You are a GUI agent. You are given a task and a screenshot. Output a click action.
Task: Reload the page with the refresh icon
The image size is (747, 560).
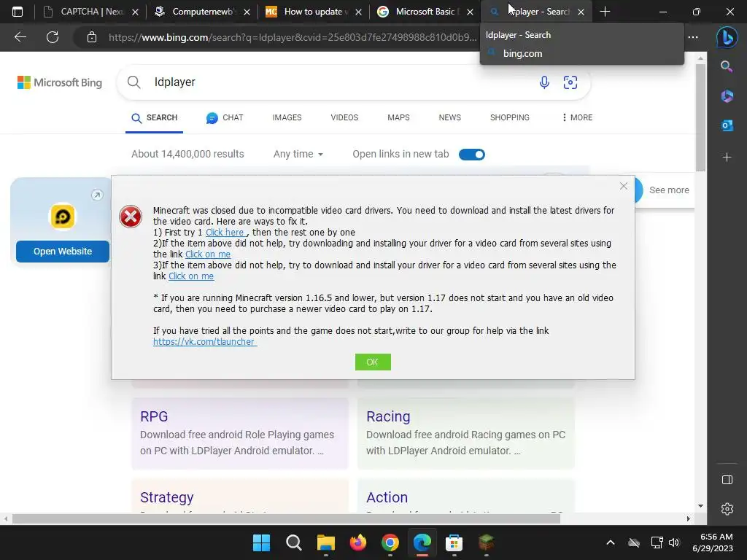tap(53, 37)
